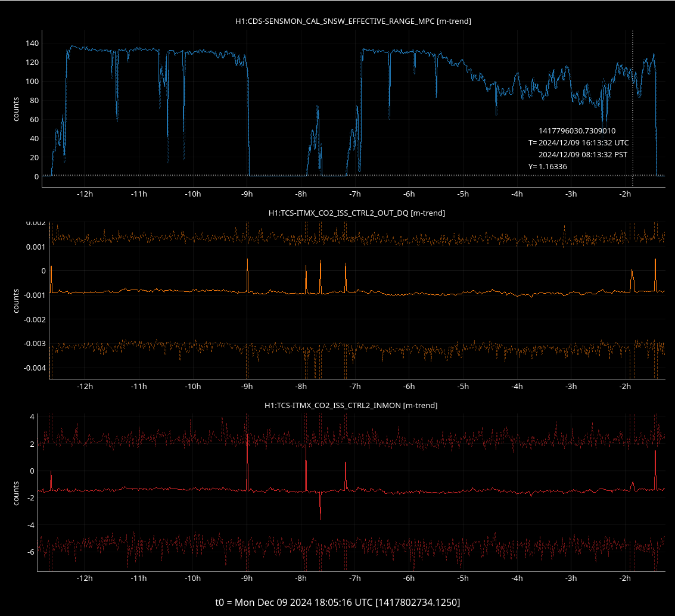Click the -12h time tick under RANGE_MPC plot
Image resolution: width=675 pixels, height=616 pixels.
tap(85, 194)
